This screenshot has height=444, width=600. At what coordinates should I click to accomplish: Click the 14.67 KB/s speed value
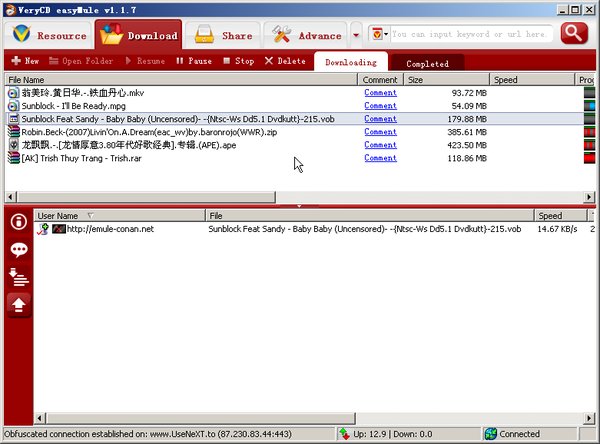pyautogui.click(x=557, y=229)
